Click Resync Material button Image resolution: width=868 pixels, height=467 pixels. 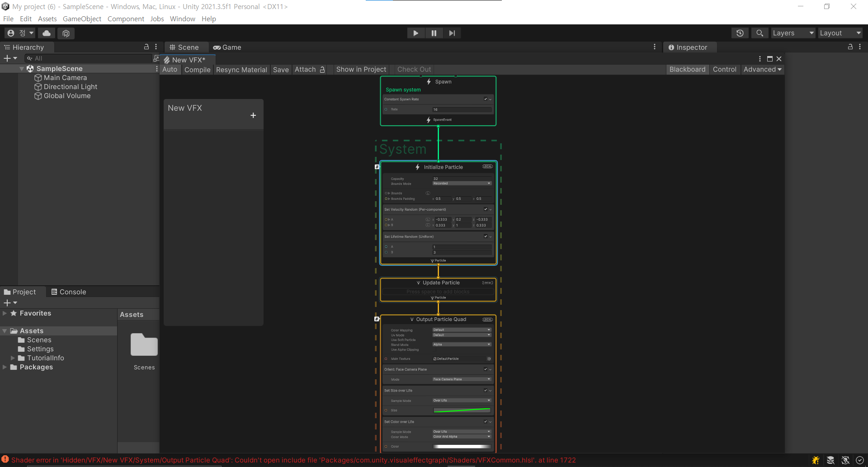pyautogui.click(x=241, y=70)
